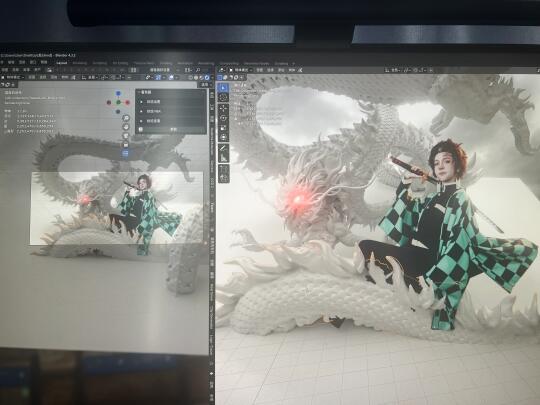Select the Measure tool in right viewport

pos(223,158)
